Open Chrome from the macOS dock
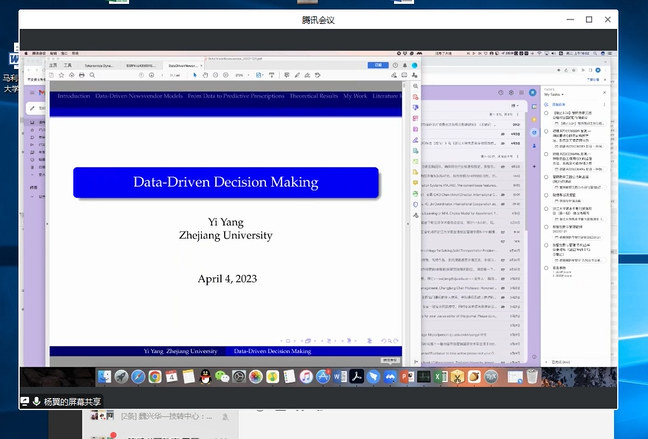Screen dimensions: 648x439 [x=155, y=377]
